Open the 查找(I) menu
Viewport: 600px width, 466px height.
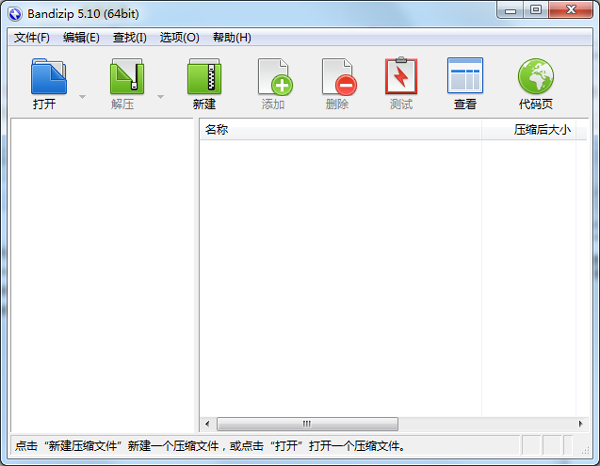coord(129,37)
